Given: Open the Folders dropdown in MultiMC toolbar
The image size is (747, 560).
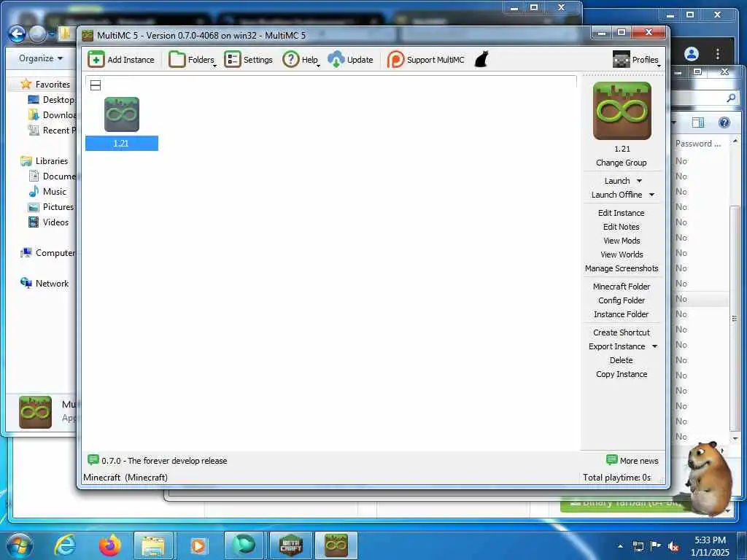Looking at the screenshot, I should (193, 60).
